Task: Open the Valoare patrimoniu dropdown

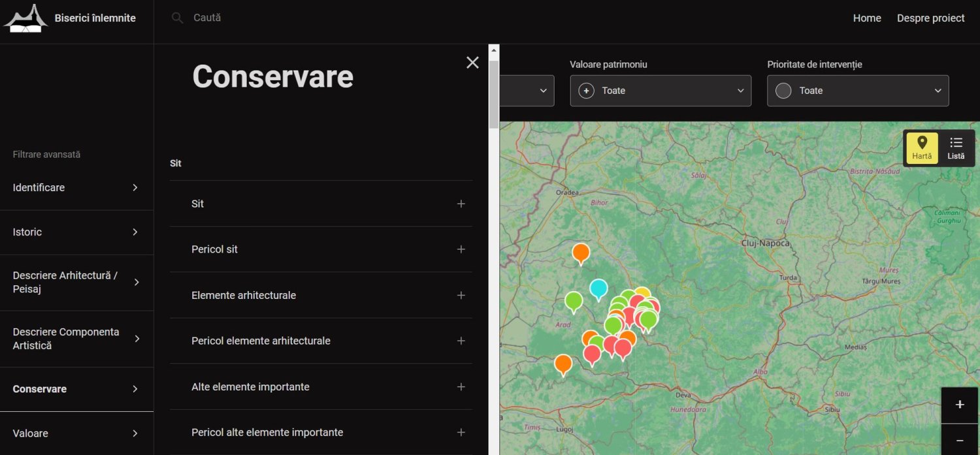Action: (x=661, y=91)
